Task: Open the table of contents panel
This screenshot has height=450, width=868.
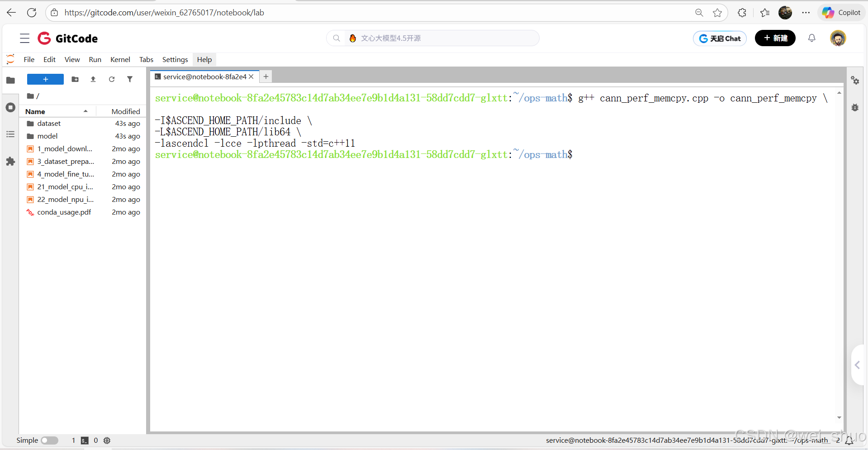Action: [10, 134]
